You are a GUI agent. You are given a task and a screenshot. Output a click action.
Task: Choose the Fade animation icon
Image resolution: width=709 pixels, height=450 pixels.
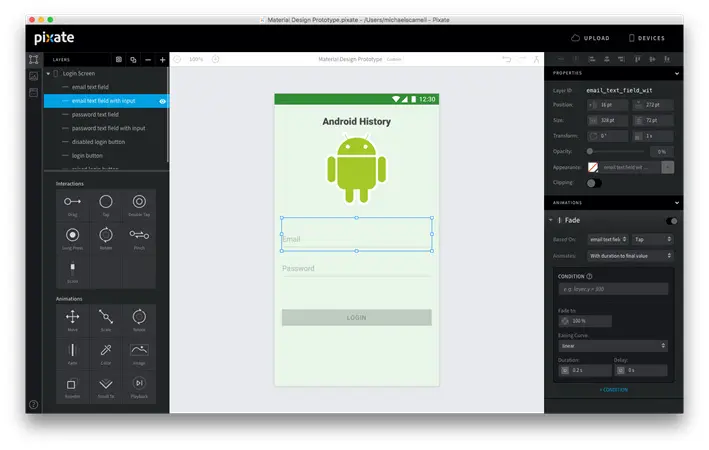(x=72, y=350)
